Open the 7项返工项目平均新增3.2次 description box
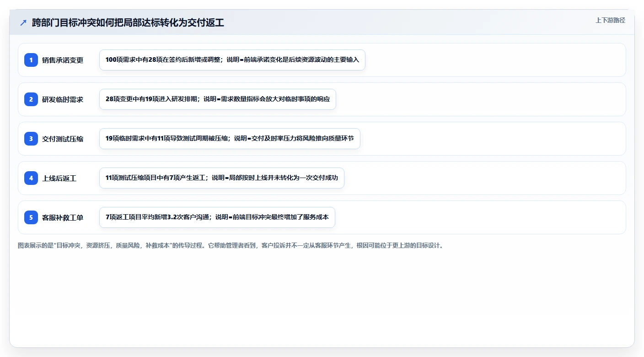This screenshot has width=644, height=357. pos(217,217)
